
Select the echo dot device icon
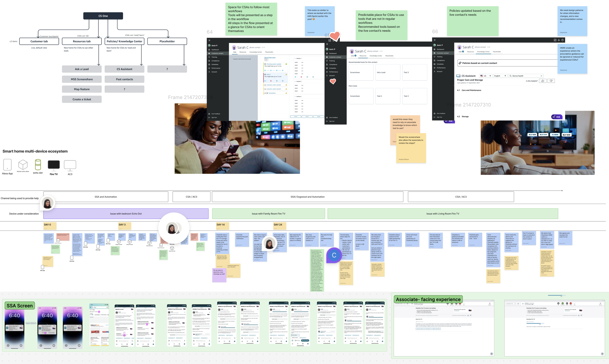(x=38, y=165)
